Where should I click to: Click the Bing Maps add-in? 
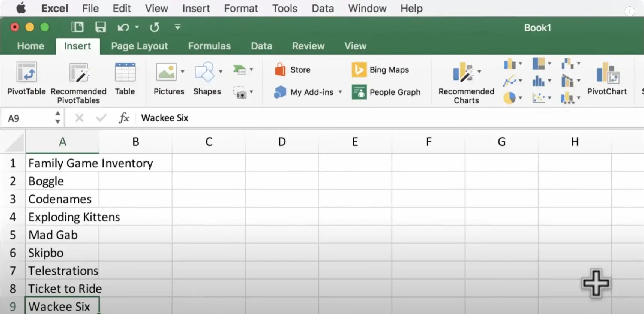[x=380, y=70]
